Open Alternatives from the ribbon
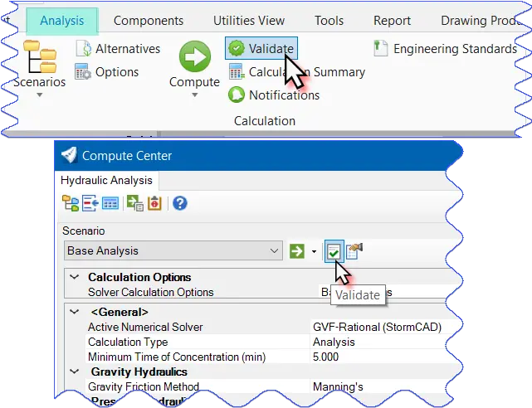The height and width of the screenshot is (408, 532). tap(117, 49)
